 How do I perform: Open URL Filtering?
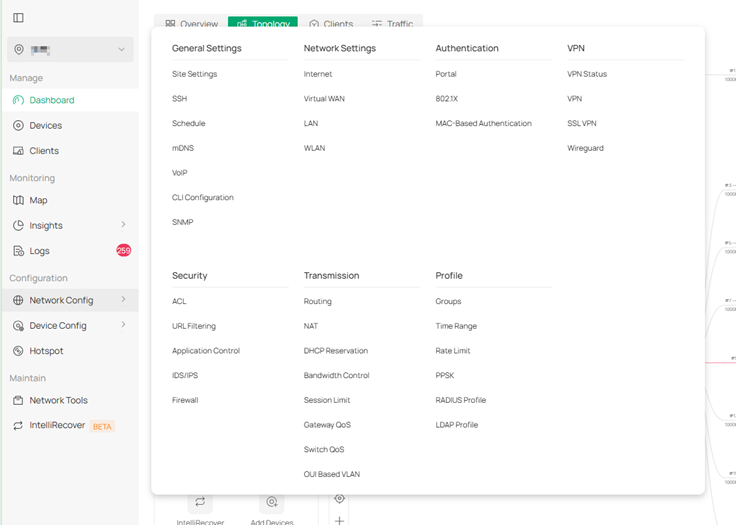click(x=194, y=326)
